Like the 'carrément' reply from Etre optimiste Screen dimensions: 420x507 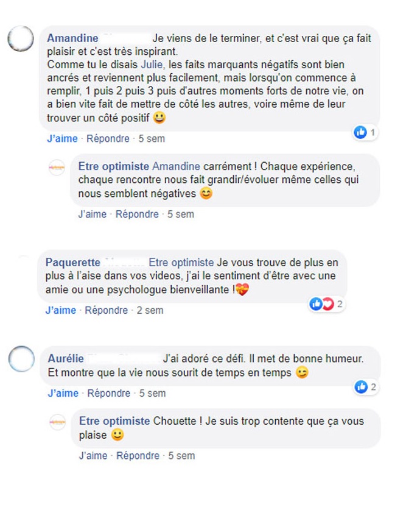(x=93, y=214)
